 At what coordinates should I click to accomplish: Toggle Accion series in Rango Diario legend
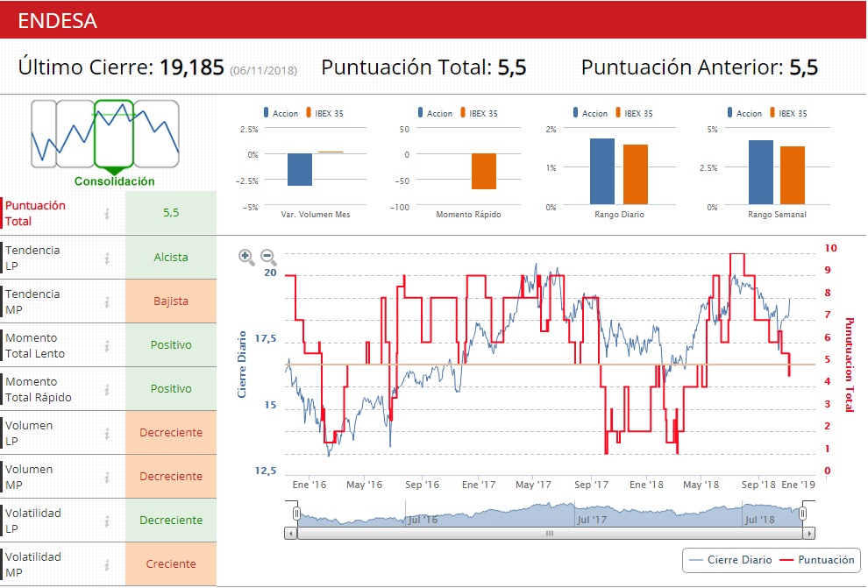point(591,113)
